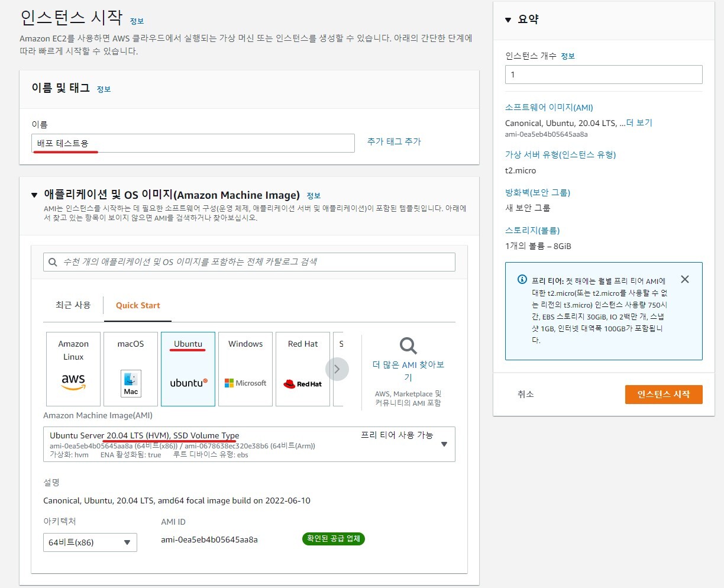Click the aws logo in Amazon Linux tile
This screenshot has width=724, height=588.
pyautogui.click(x=73, y=382)
